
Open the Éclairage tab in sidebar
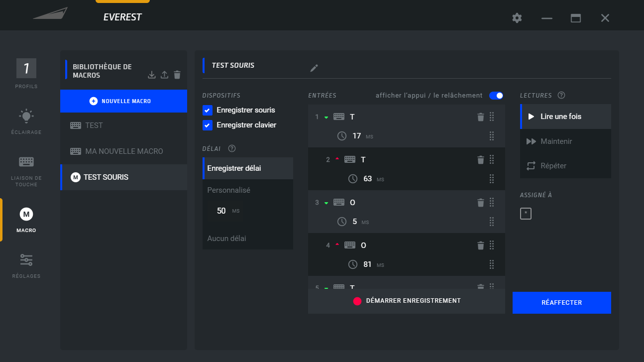click(26, 121)
